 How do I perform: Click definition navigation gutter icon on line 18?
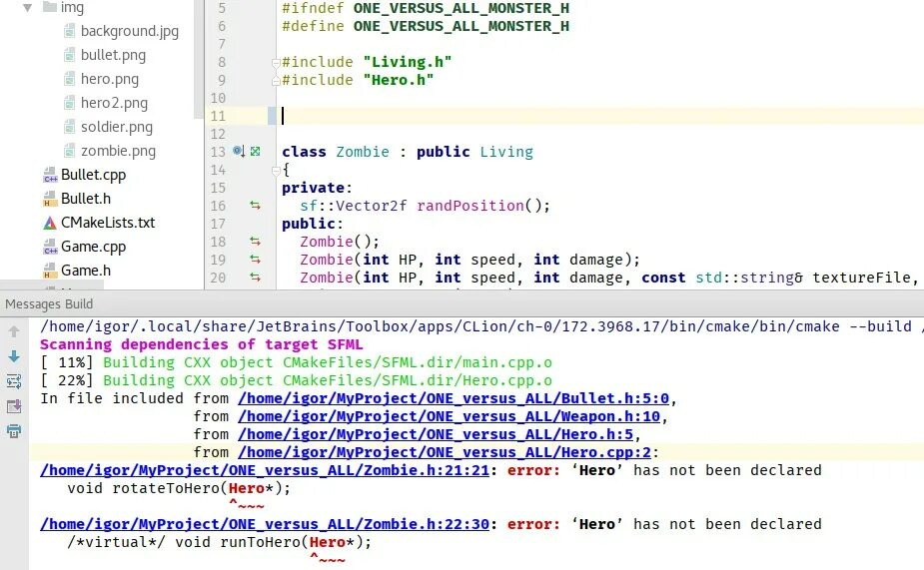click(x=255, y=242)
